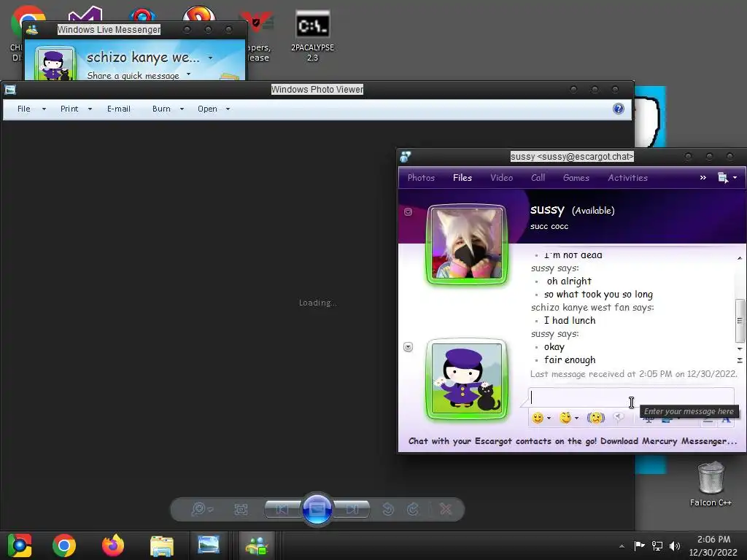Viewport: 747px width, 560px height.
Task: Open the 2PACALYPSE 2.3 desktop shortcut
Action: click(312, 36)
